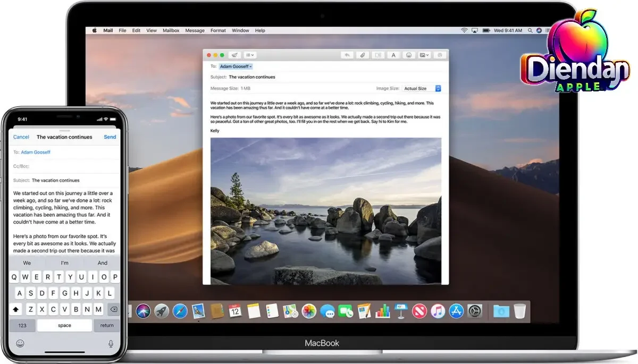638x364 pixels.
Task: Launch Safari from the Dock
Action: pyautogui.click(x=180, y=311)
